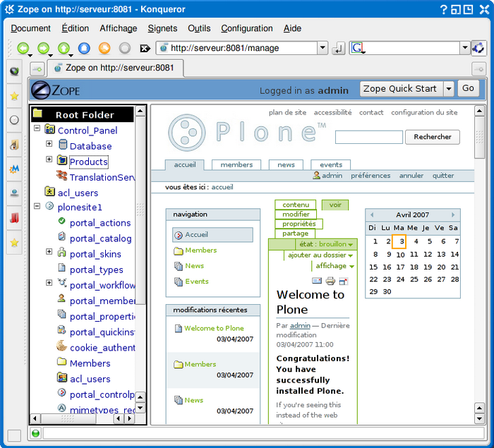The image size is (494, 448).
Task: Click the portal_actions green check icon
Action: click(62, 221)
